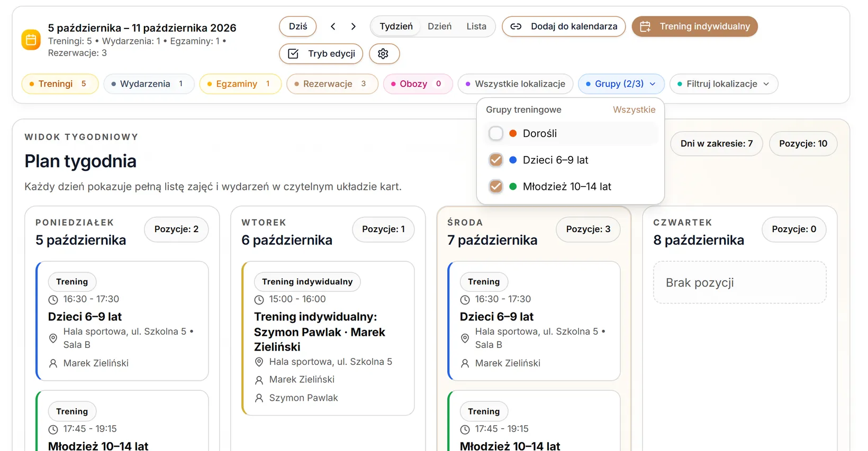
Task: Toggle the Egzaminy filter chip
Action: coord(240,84)
